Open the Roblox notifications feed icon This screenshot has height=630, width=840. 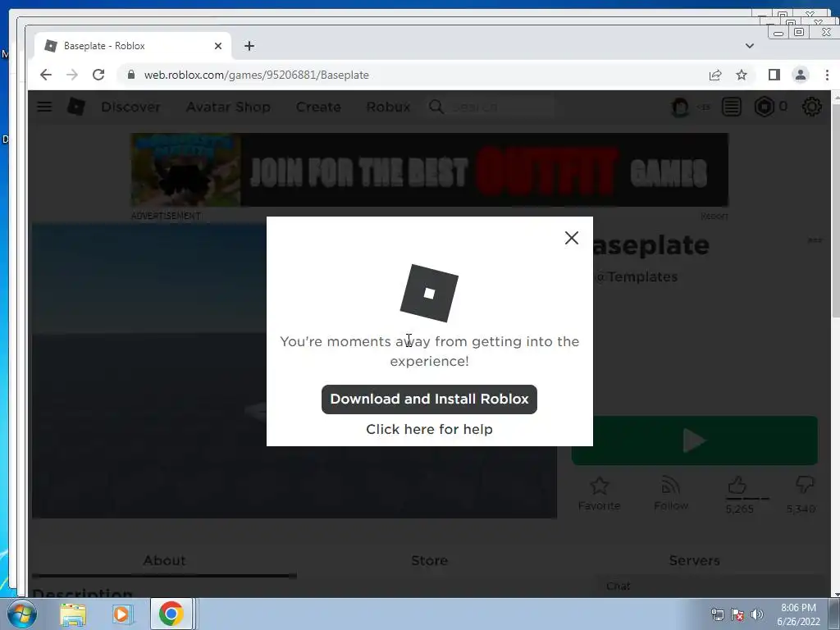[731, 107]
